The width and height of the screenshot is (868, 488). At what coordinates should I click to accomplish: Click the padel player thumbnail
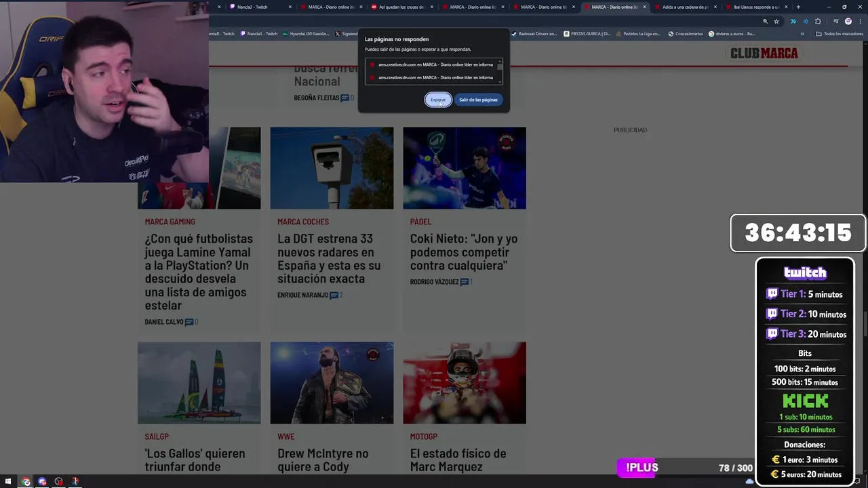(x=465, y=168)
